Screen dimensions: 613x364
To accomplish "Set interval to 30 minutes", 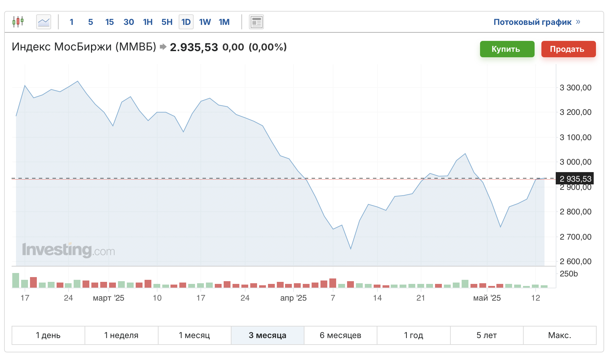I will coord(129,22).
